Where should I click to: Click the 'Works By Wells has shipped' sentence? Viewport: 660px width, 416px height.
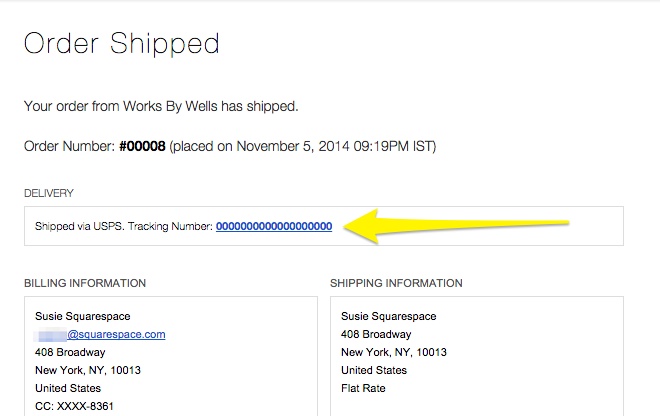coord(161,106)
